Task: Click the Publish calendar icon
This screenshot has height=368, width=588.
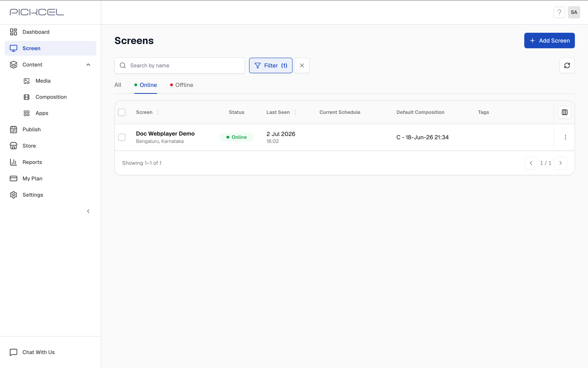Action: point(14,130)
